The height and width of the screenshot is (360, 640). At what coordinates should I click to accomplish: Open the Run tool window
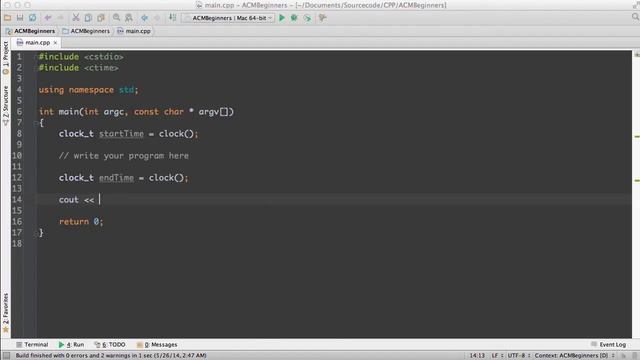pyautogui.click(x=71, y=344)
